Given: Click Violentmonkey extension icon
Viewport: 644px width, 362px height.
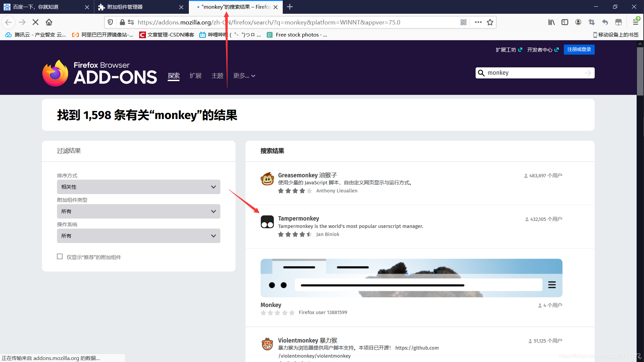Looking at the screenshot, I should [267, 344].
